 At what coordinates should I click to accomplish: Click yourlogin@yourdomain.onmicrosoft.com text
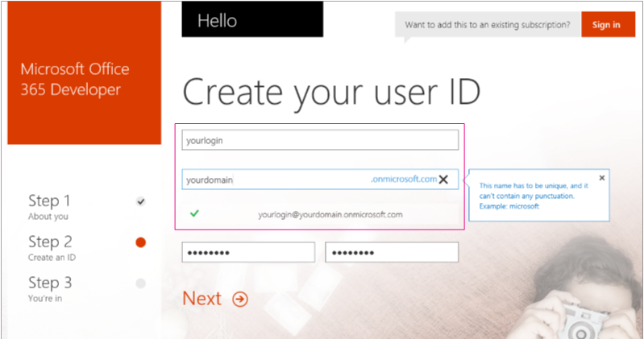point(330,215)
